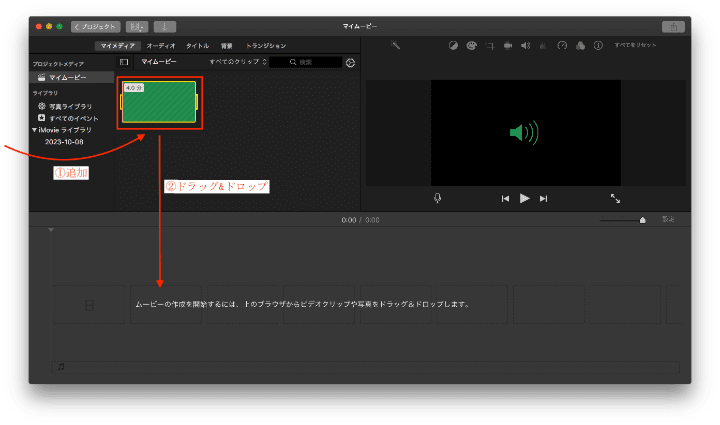Open the color balance tool

[453, 45]
